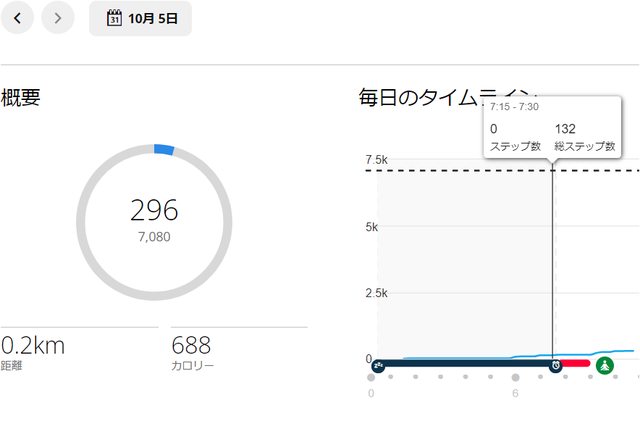Viewport: 640px width, 429px height.
Task: Click the 概要 section heading
Action: (x=20, y=97)
